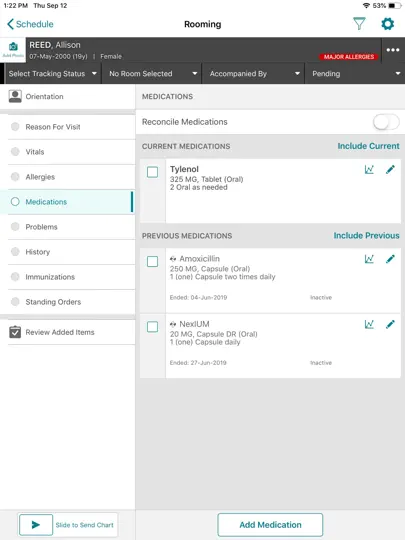The image size is (405, 540).
Task: Tap patient name REED, Allison
Action: pos(55,45)
